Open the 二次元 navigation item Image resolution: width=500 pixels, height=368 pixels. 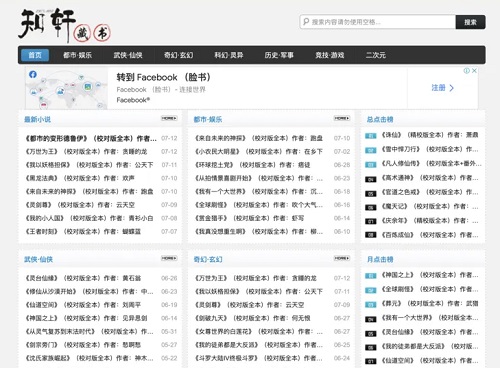point(376,55)
